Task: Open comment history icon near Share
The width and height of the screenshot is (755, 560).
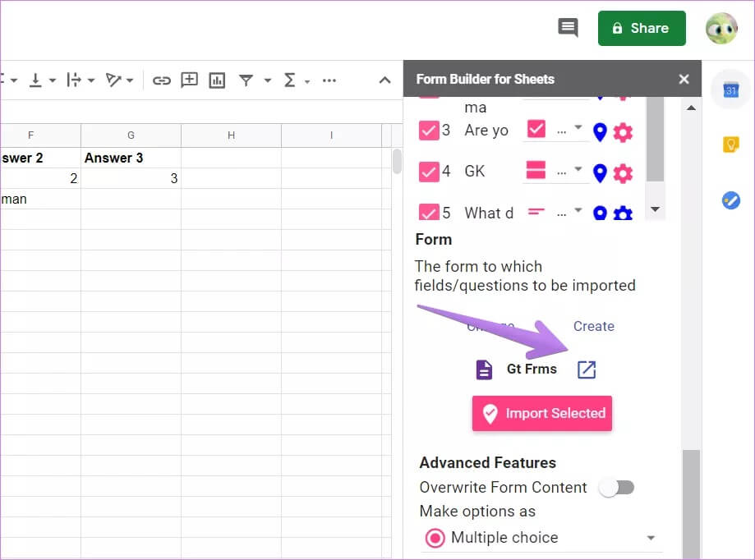Action: pos(568,28)
